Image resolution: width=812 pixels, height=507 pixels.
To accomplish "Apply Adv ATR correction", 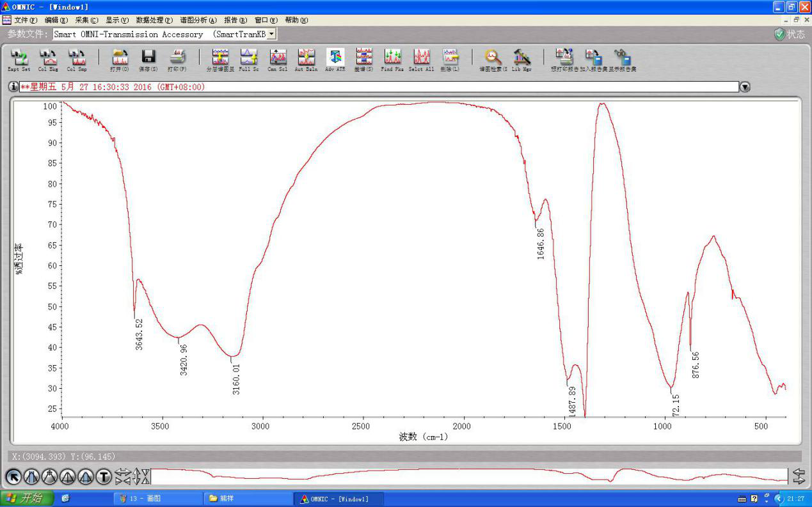I will tap(335, 59).
